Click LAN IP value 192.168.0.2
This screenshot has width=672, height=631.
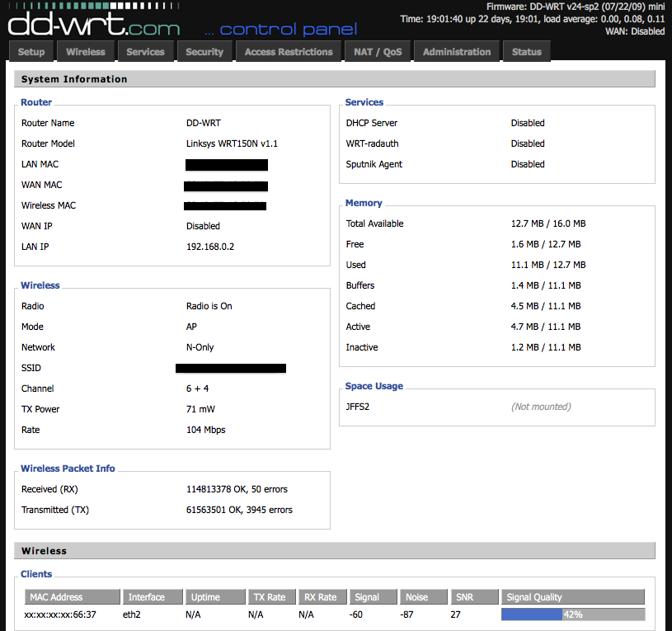click(x=210, y=247)
